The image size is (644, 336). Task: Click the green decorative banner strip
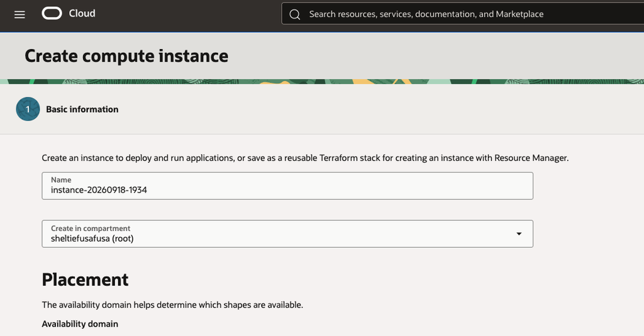coord(322,82)
